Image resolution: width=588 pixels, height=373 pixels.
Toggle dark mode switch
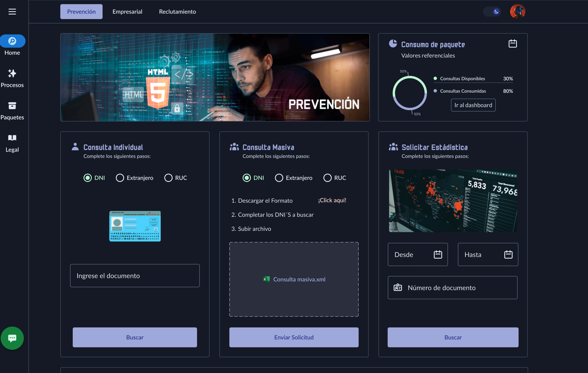492,11
